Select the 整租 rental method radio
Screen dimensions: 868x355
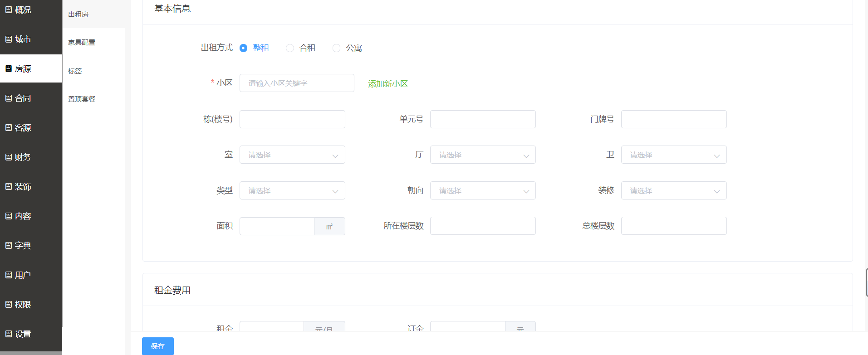[x=244, y=48]
